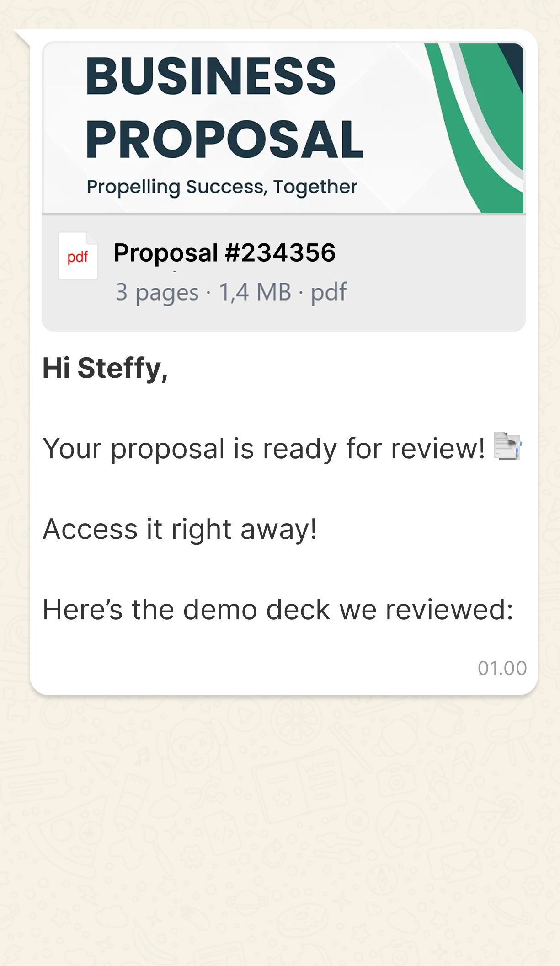
Task: Select the "Access it right away!" text
Action: tap(180, 529)
